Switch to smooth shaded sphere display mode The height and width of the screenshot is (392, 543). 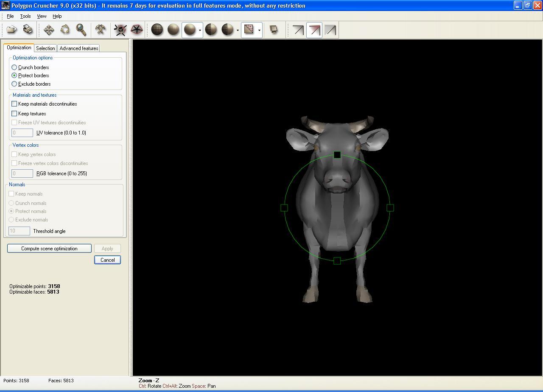[x=190, y=30]
